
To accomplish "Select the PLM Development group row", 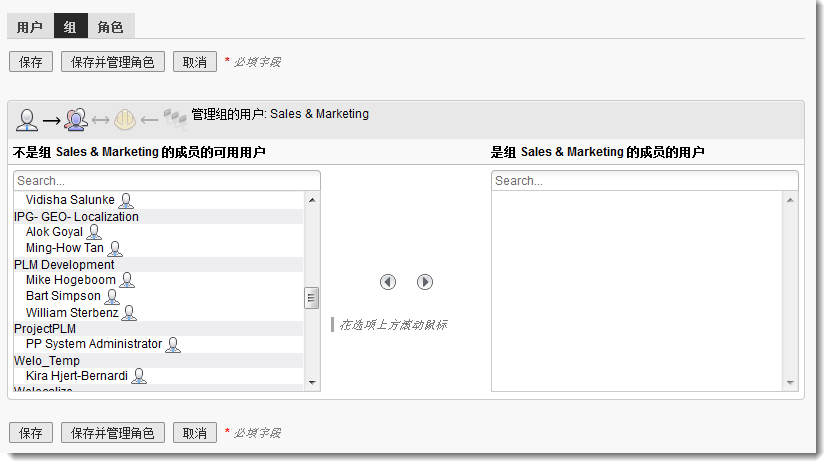I will tap(158, 264).
